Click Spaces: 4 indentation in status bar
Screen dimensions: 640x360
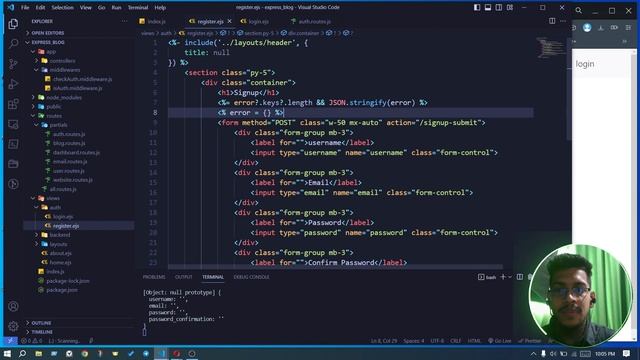pyautogui.click(x=414, y=341)
